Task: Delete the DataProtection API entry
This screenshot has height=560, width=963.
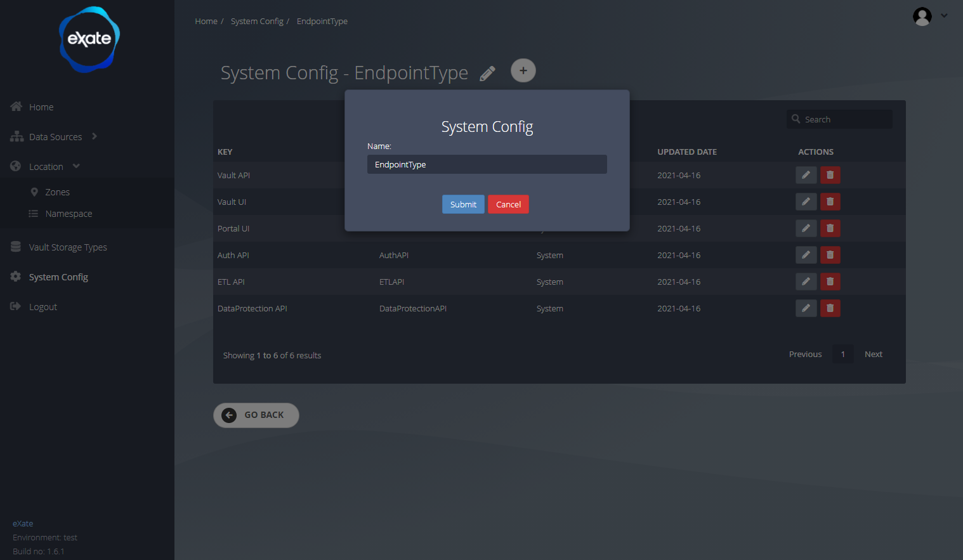Action: [x=830, y=308]
